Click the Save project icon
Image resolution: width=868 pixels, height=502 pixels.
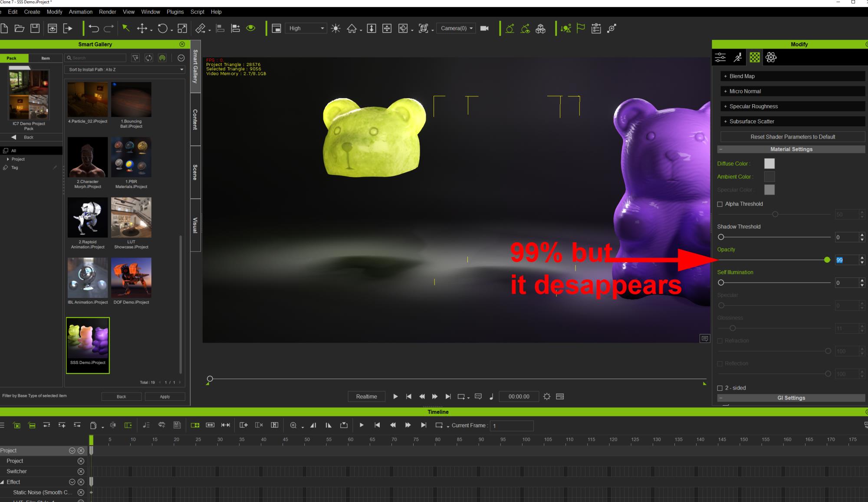click(x=35, y=28)
